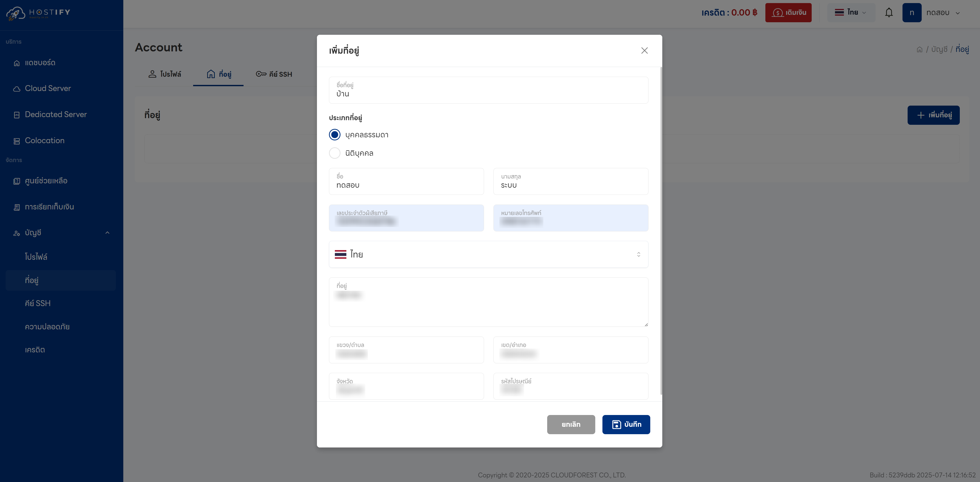
Task: Open the billing sidebar item
Action: pyautogui.click(x=49, y=207)
